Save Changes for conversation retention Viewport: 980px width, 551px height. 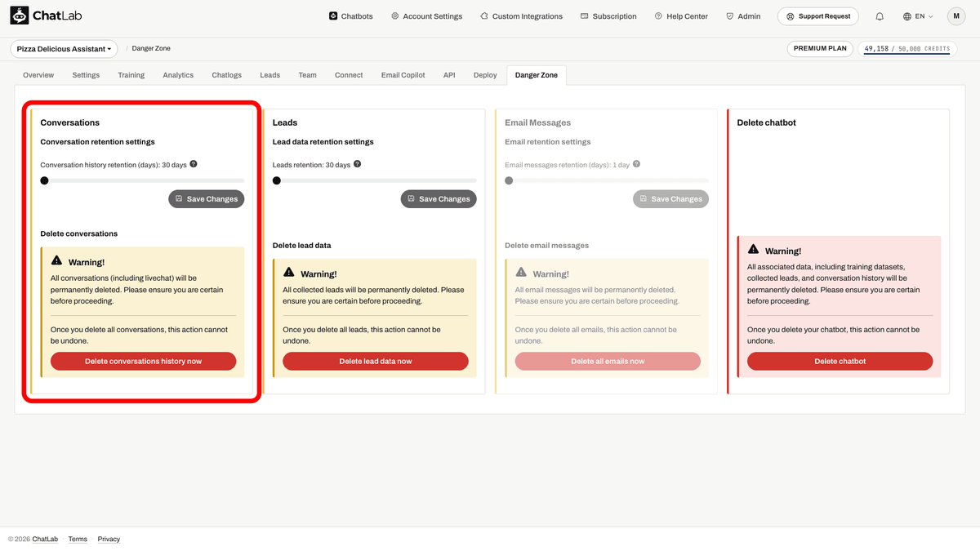(207, 199)
